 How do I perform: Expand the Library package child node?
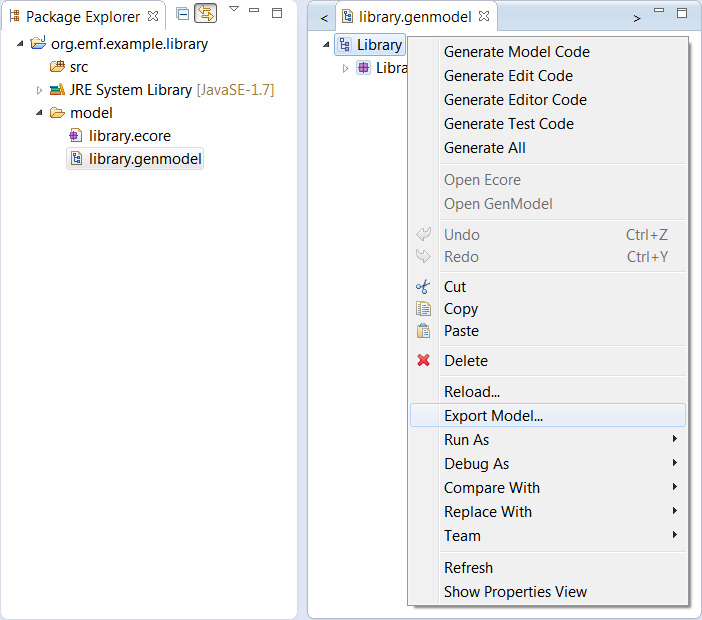(x=345, y=68)
